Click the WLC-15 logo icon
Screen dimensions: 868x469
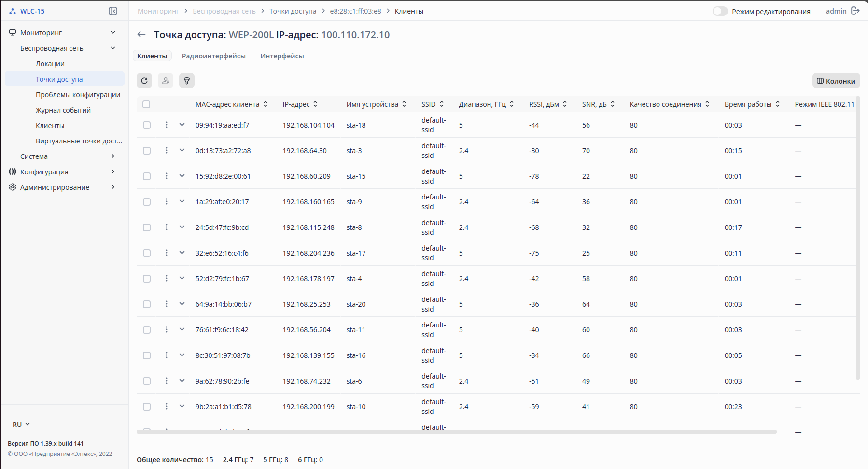[13, 11]
